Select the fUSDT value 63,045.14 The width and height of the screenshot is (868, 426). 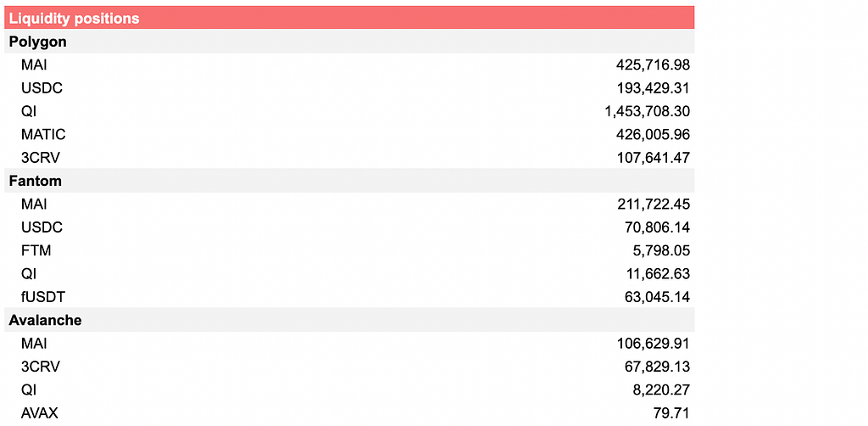pos(657,298)
